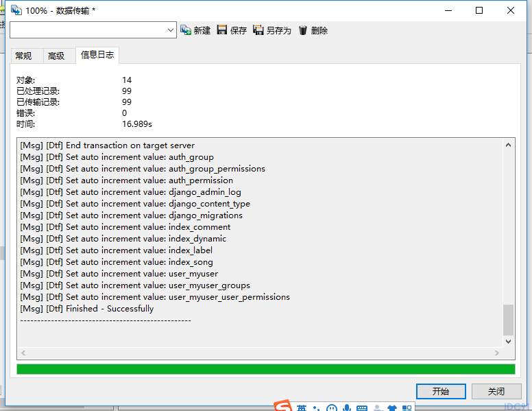Select the 信息日志 tab
Viewport: 532px width, 411px height.
97,55
